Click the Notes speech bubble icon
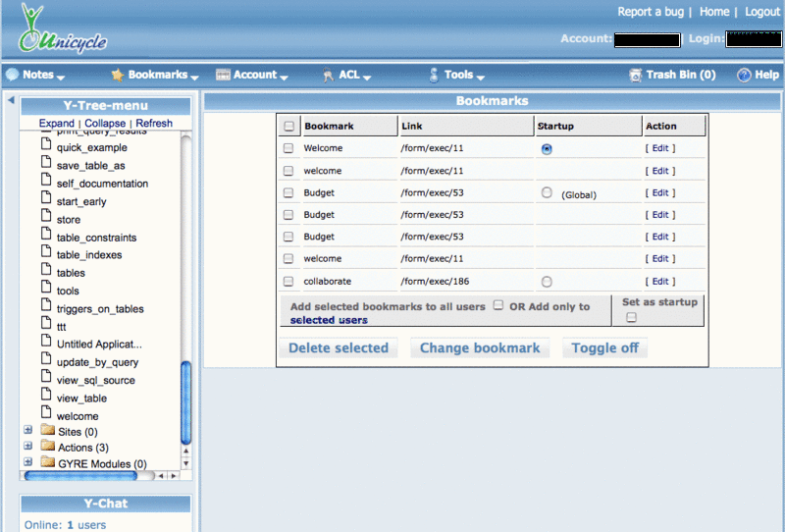The height and width of the screenshot is (532, 785). tap(12, 75)
